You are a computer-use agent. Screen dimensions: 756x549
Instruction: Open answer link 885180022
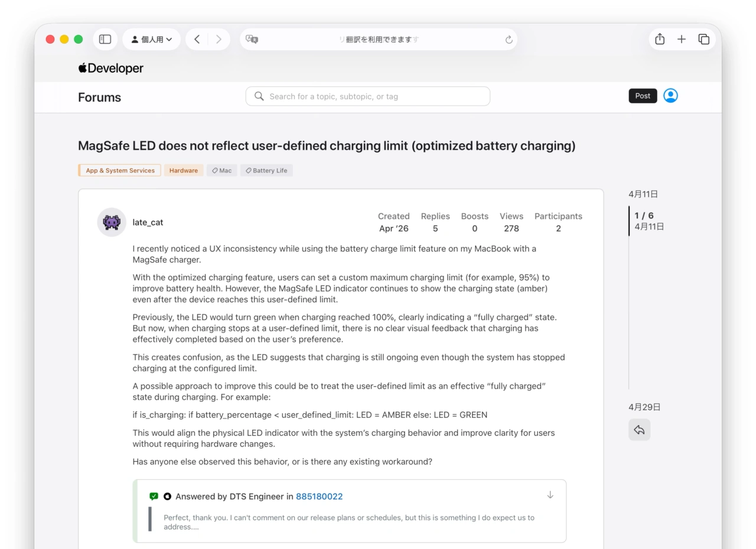[x=319, y=496]
